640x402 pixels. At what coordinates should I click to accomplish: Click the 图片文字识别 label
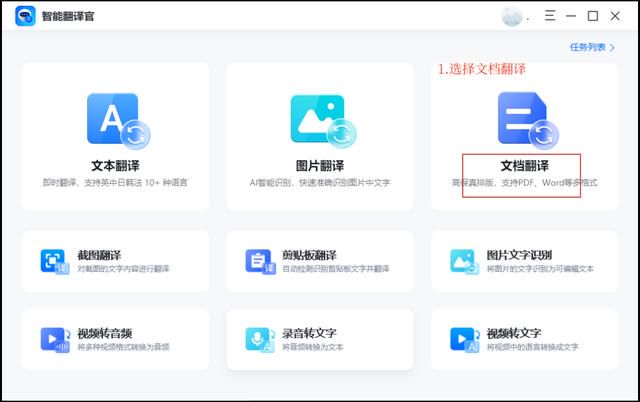coord(519,255)
